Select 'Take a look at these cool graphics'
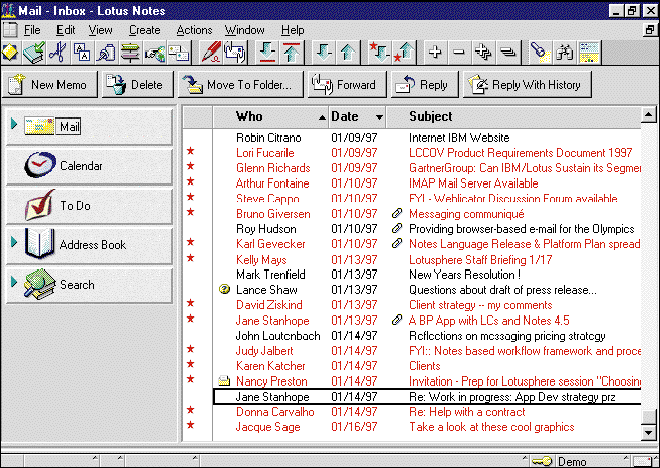 coord(427,427)
